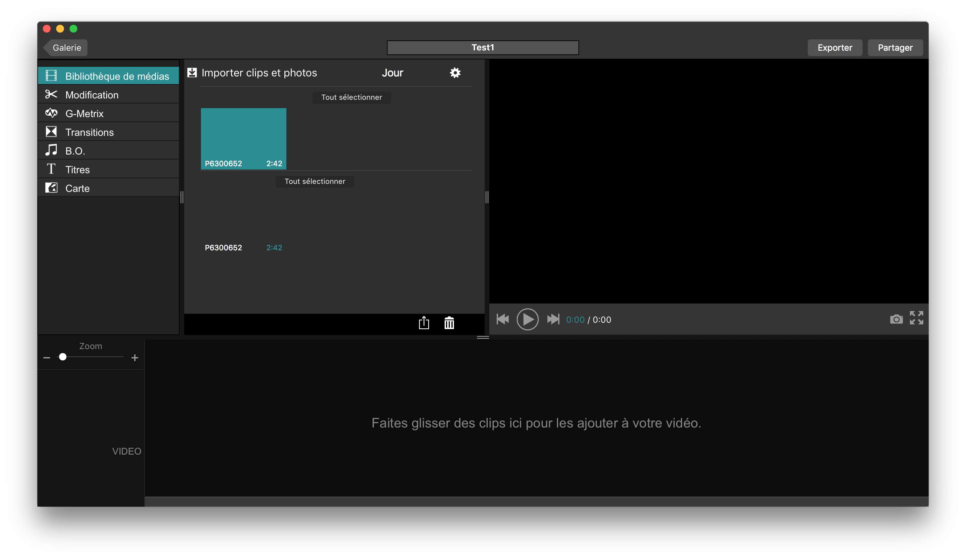Decrease timeline zoom with minus

pyautogui.click(x=47, y=358)
